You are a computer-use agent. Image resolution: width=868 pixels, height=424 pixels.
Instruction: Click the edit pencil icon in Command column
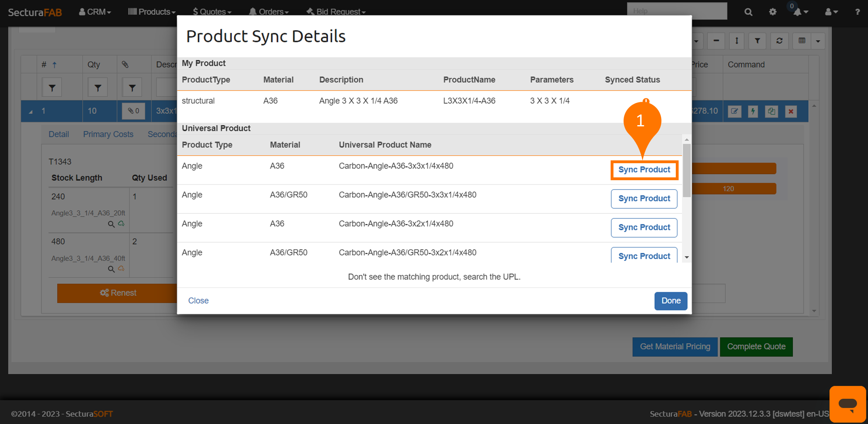pyautogui.click(x=734, y=111)
